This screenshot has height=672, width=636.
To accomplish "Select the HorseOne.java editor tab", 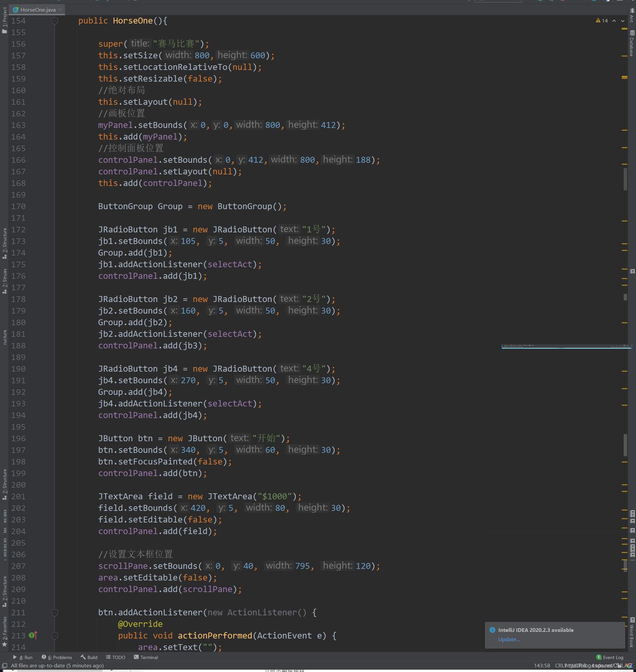I will pyautogui.click(x=37, y=10).
